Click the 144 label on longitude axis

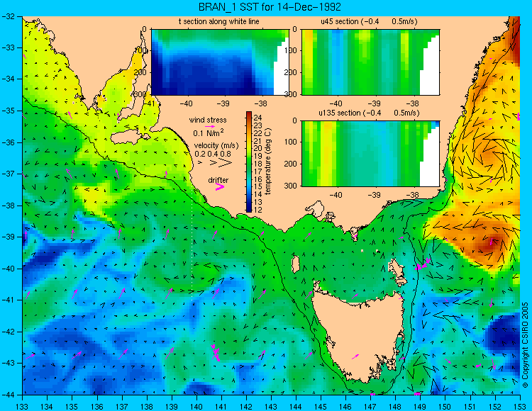[x=296, y=407]
